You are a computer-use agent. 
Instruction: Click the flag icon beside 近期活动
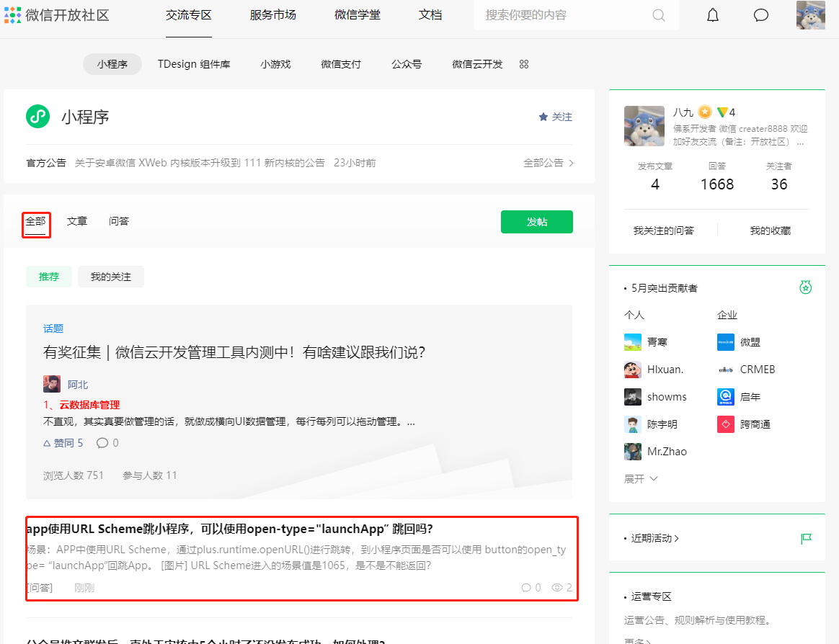[806, 538]
